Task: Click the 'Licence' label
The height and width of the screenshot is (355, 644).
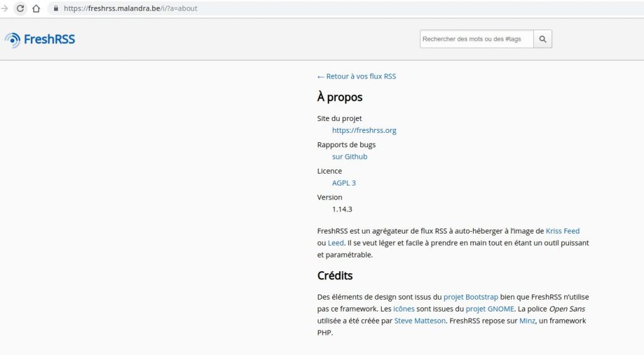Action: [330, 171]
